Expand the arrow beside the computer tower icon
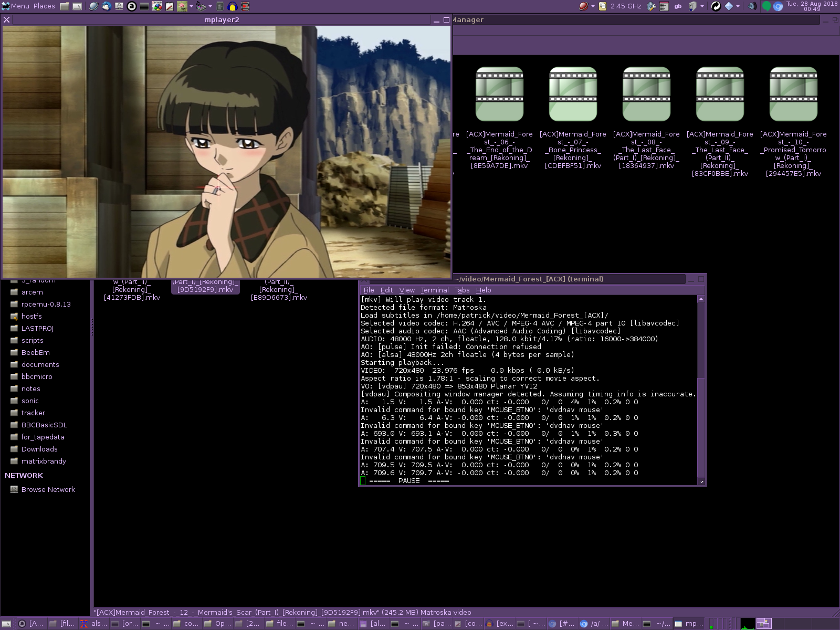This screenshot has width=840, height=630. pyautogui.click(x=702, y=6)
